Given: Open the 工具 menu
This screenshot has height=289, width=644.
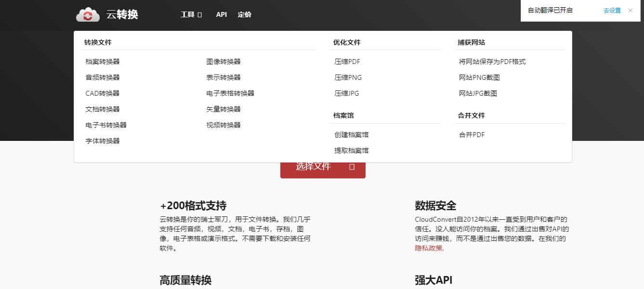Looking at the screenshot, I should pyautogui.click(x=188, y=14).
